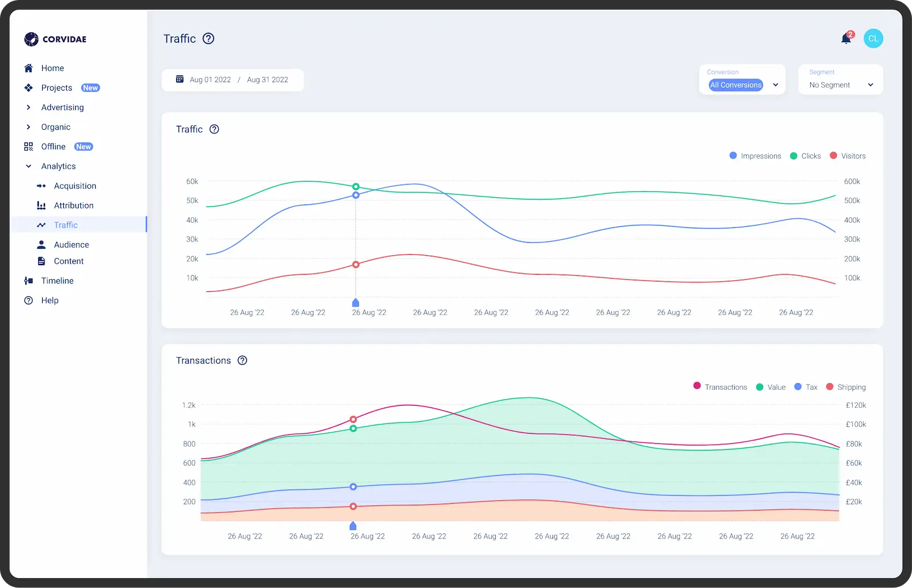Go to Home in sidebar
The image size is (912, 588).
[x=52, y=68]
